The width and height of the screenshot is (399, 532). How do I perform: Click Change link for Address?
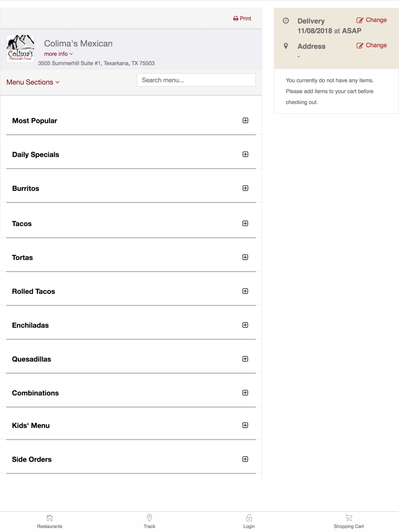[371, 45]
